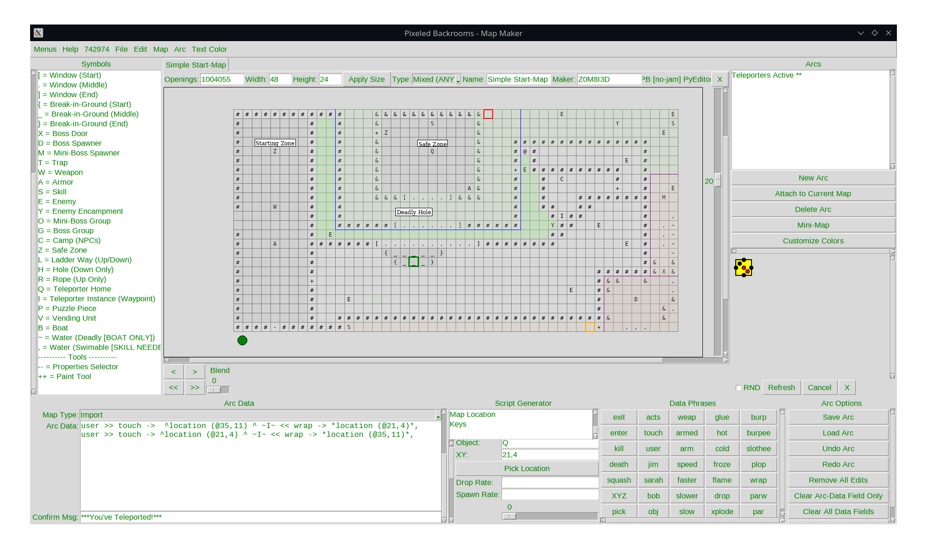Open the Arc menu
Screen dimensions: 927x560
180,49
